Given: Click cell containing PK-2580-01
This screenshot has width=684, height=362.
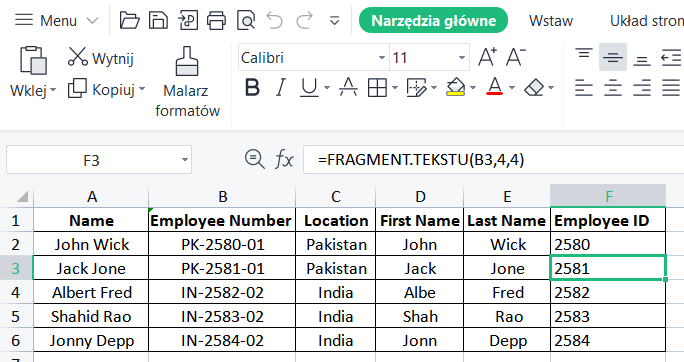Looking at the screenshot, I should [x=222, y=244].
